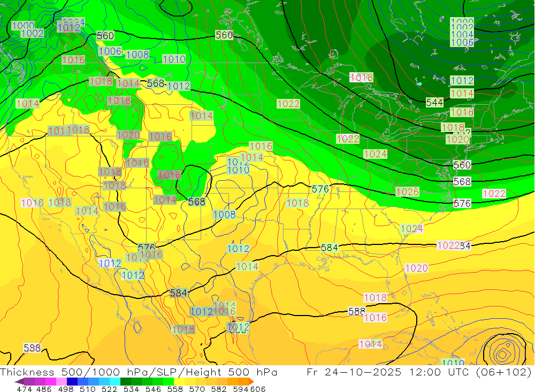This screenshot has height=392, width=535.
Task: Click the forecast run text (06+102)
Action: click(504, 372)
